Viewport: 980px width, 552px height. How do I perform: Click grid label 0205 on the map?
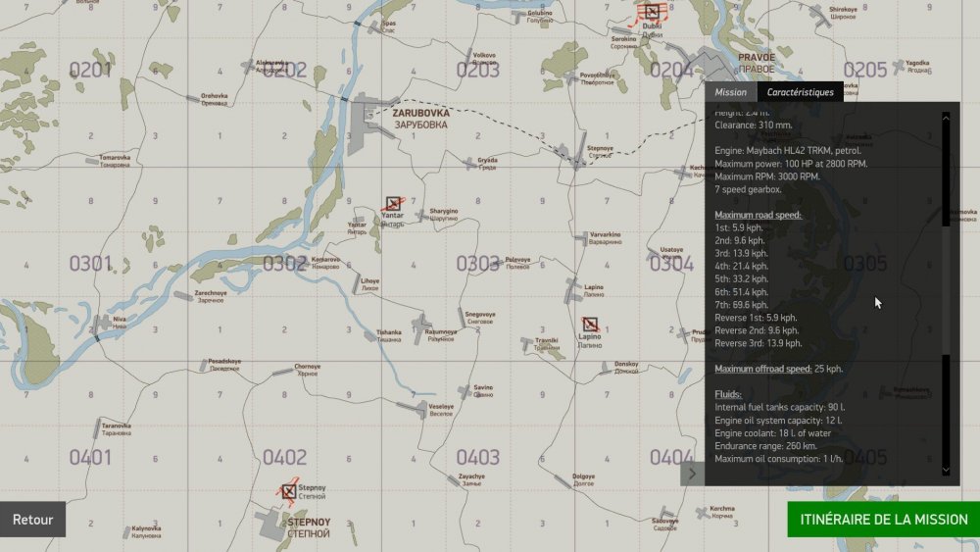[865, 70]
